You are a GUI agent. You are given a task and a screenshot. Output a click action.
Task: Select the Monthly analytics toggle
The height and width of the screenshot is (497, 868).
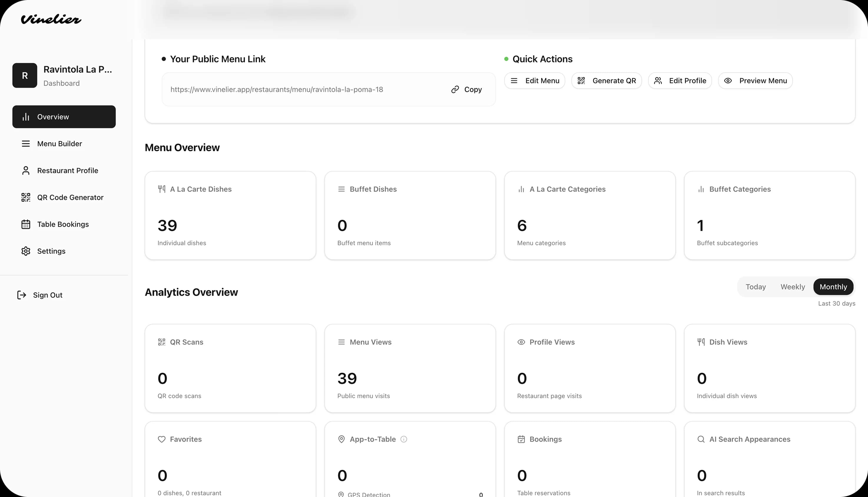point(833,287)
